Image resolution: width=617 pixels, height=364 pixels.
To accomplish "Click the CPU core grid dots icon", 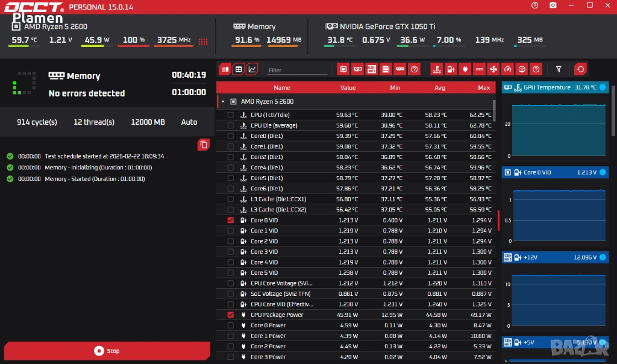I will click(x=203, y=42).
